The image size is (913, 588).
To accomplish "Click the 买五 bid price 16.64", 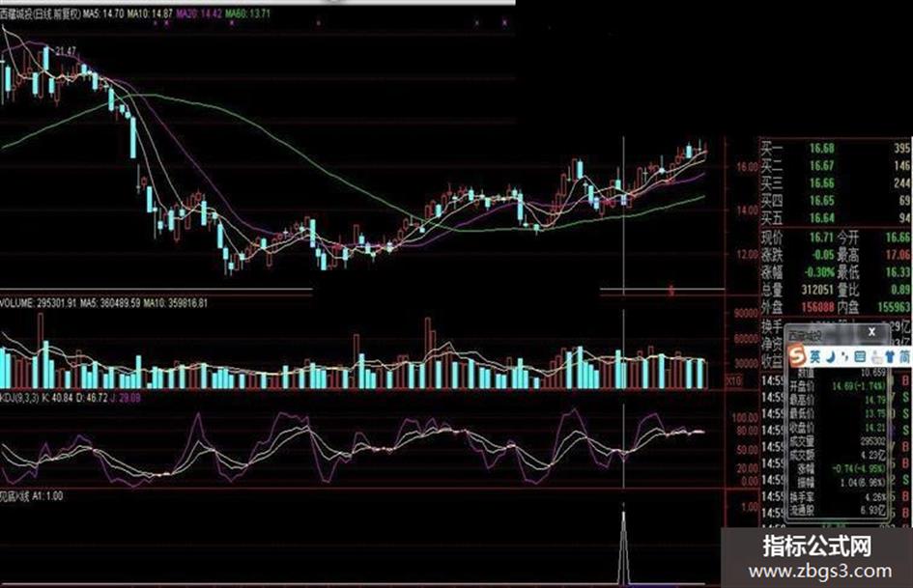I will 821,218.
